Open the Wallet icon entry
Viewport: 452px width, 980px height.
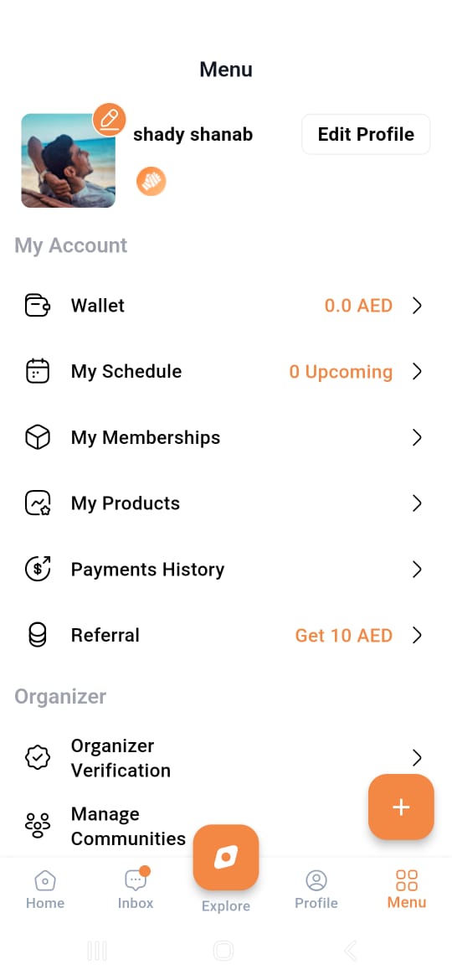[38, 306]
